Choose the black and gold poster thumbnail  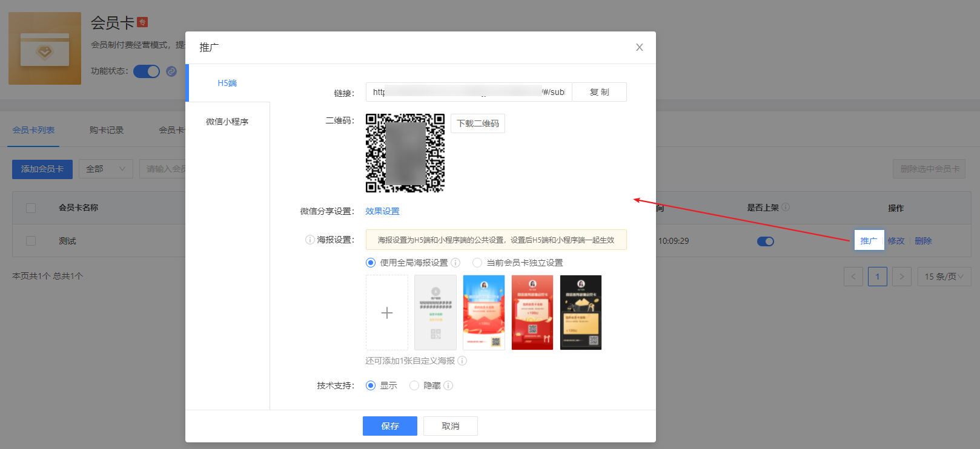(x=581, y=313)
